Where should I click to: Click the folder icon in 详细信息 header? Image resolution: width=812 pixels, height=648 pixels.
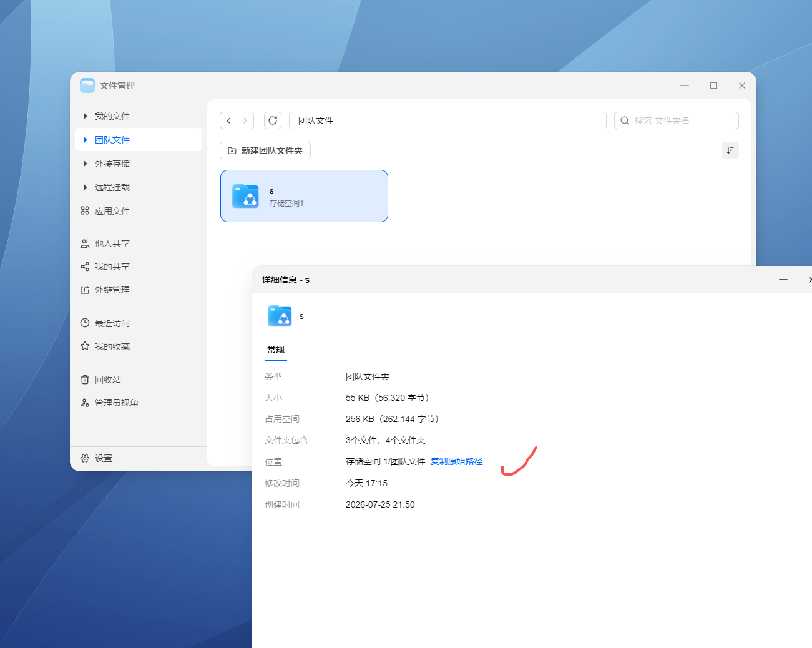pyautogui.click(x=280, y=316)
